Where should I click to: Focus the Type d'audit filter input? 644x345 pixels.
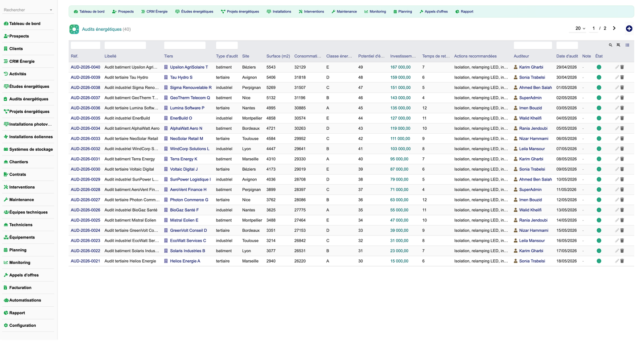pyautogui.click(x=227, y=45)
